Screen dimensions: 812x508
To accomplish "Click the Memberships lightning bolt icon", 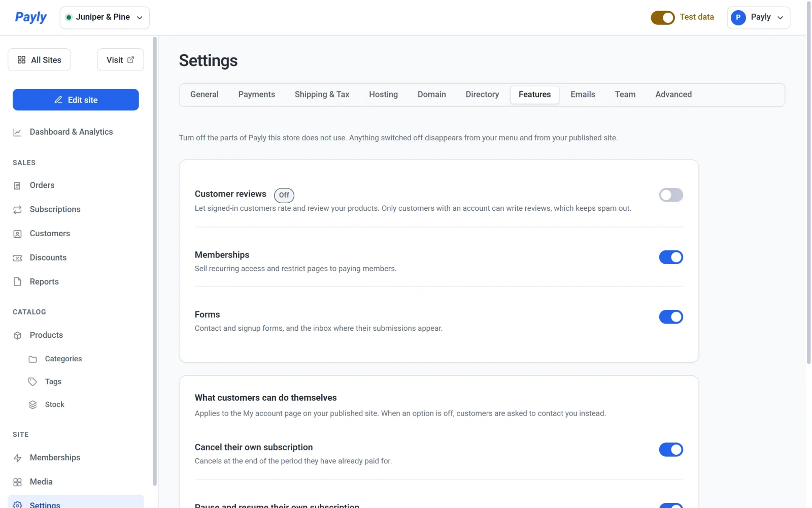I will point(17,458).
